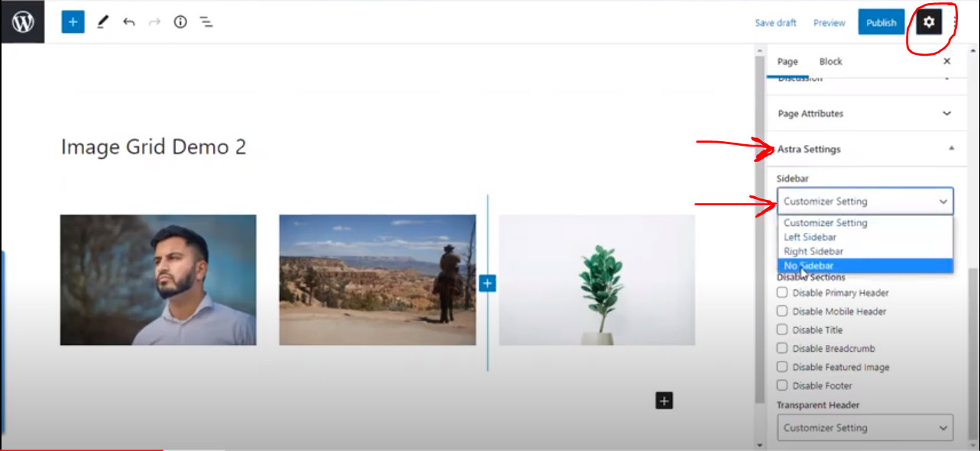This screenshot has width=980, height=451.
Task: Click the Publish button
Action: 881,22
